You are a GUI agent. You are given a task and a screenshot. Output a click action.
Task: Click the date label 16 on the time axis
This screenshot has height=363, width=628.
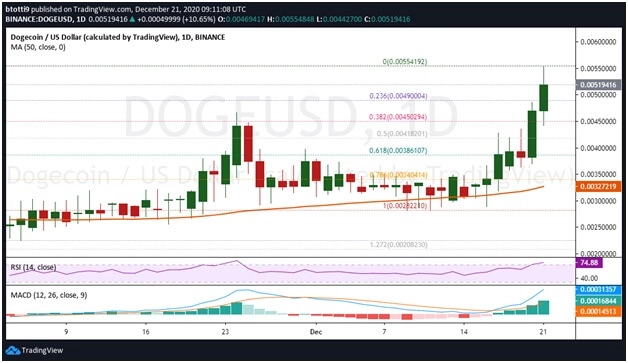[x=145, y=332]
